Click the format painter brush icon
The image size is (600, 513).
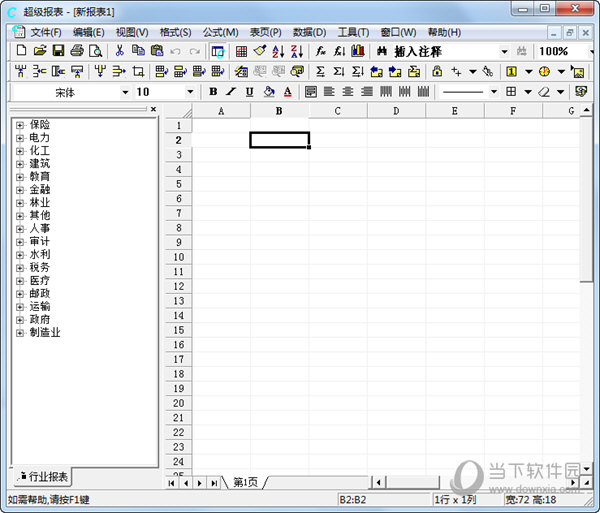260,51
